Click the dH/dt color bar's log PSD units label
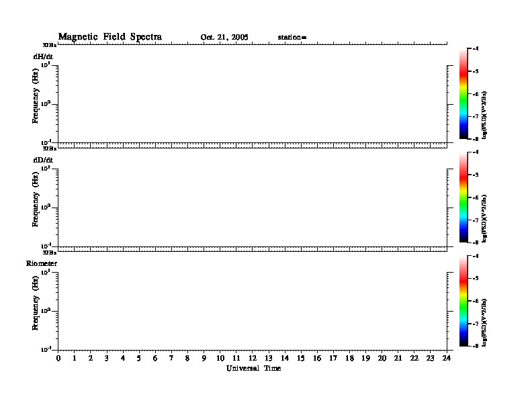The width and height of the screenshot is (532, 411). [484, 115]
